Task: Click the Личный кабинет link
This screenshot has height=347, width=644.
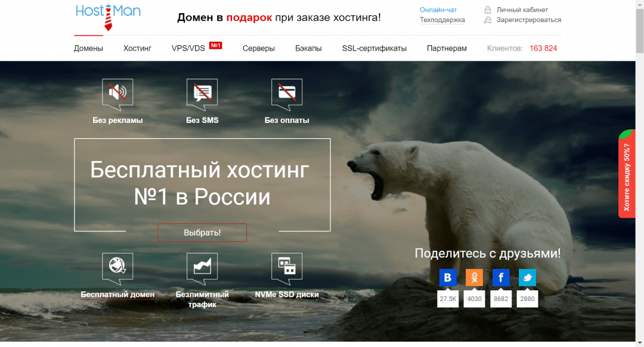Action: tap(522, 10)
